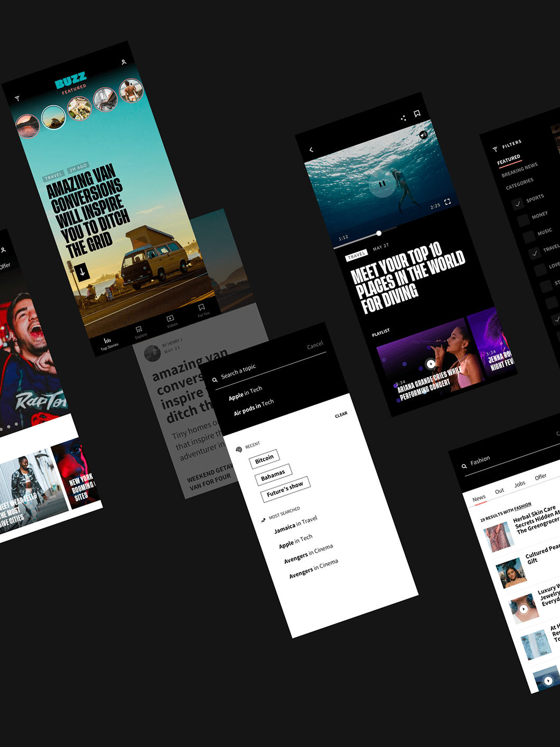Open filter icon on Buzz featured screen
560x747 pixels.
click(x=17, y=98)
